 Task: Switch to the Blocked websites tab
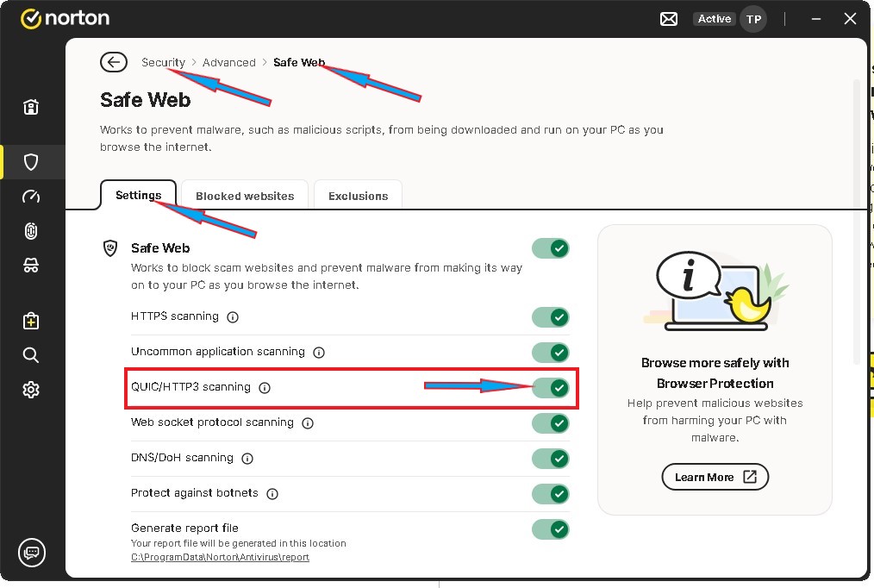pos(245,196)
